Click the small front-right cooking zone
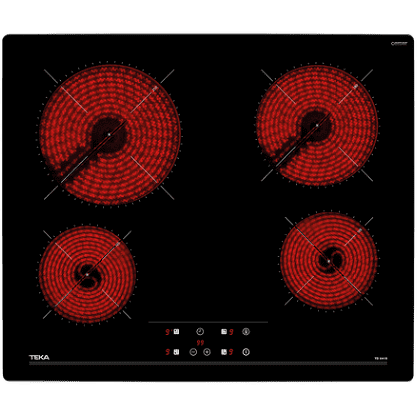 pyautogui.click(x=329, y=261)
